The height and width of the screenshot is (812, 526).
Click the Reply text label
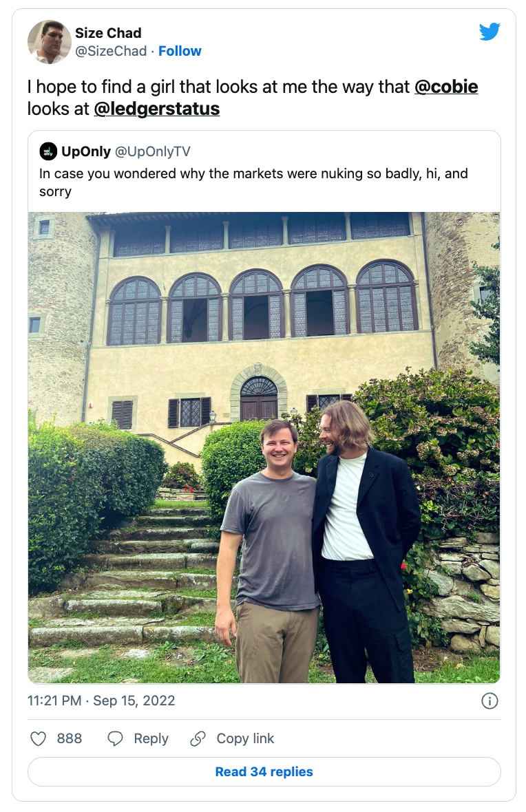pos(151,738)
